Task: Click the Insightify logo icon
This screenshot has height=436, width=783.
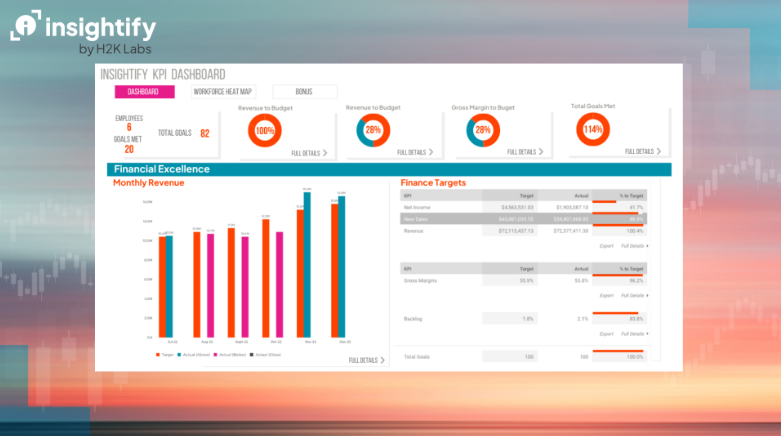Action: [25, 25]
